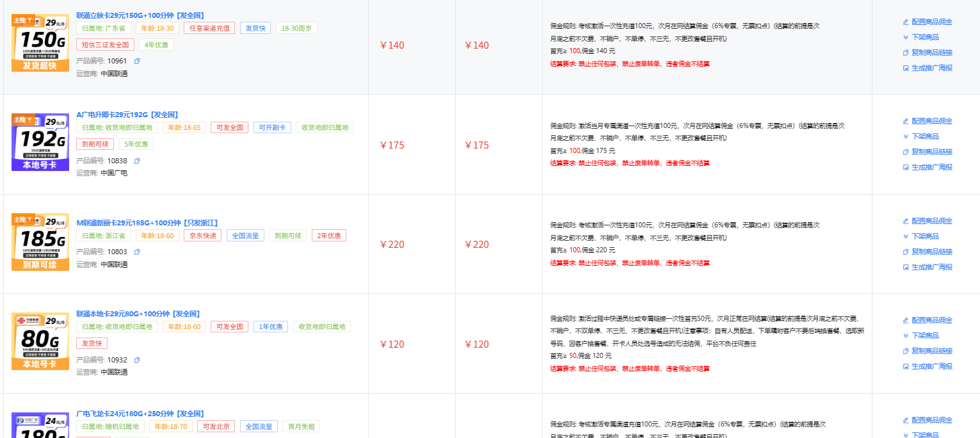Click the copy icon beside product number 10961
The height and width of the screenshot is (438, 980).
137,60
